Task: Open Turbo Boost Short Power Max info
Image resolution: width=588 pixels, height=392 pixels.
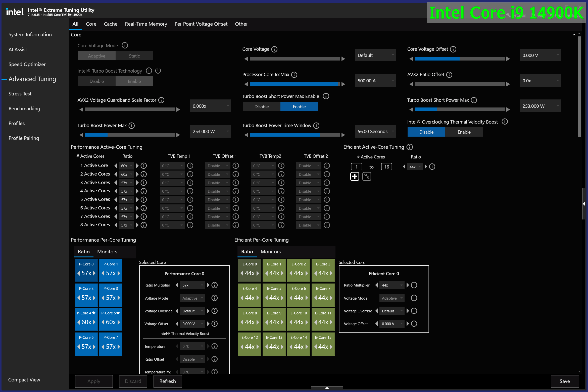Action: [x=474, y=100]
